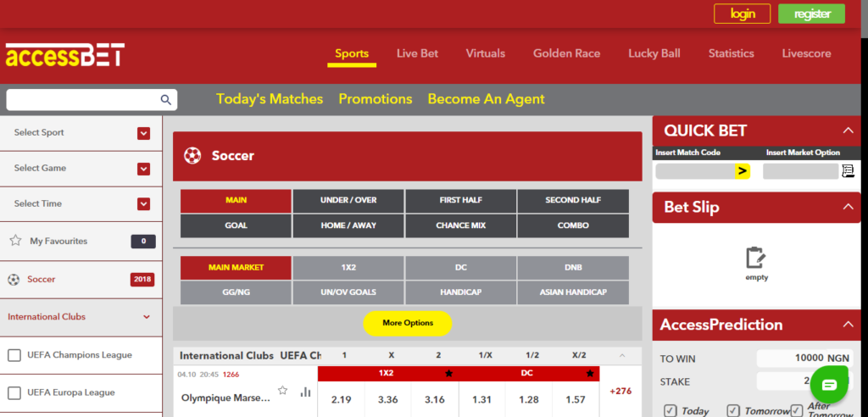Click the My Favourites star icon
868x417 pixels.
pos(15,241)
